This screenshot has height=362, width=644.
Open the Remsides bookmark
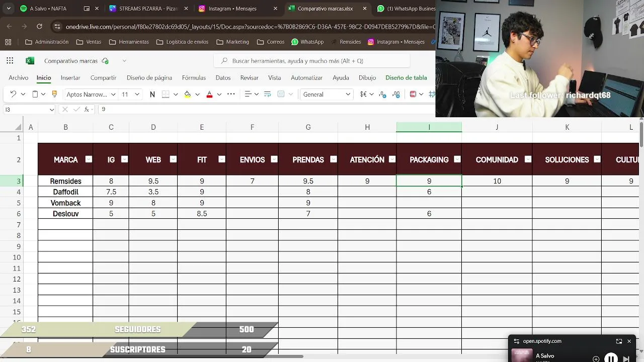point(346,42)
